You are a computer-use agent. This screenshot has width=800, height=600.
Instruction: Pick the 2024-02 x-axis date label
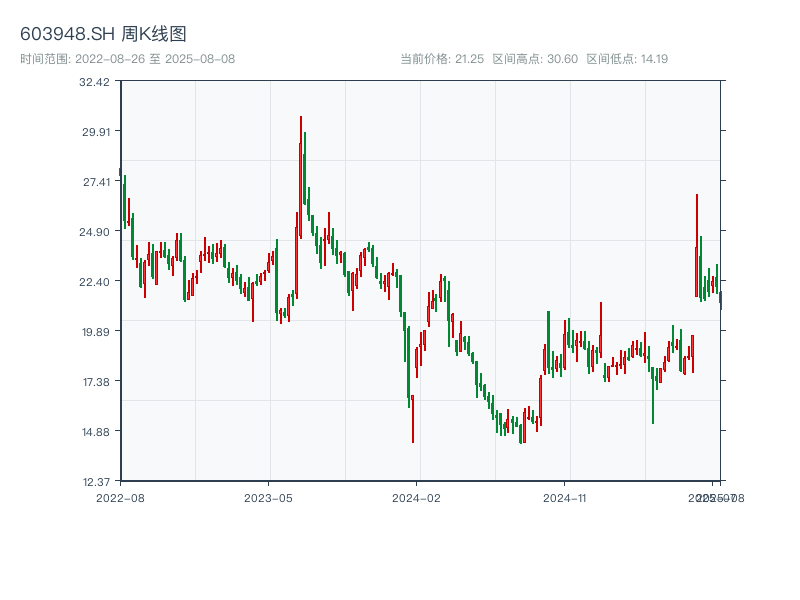416,497
